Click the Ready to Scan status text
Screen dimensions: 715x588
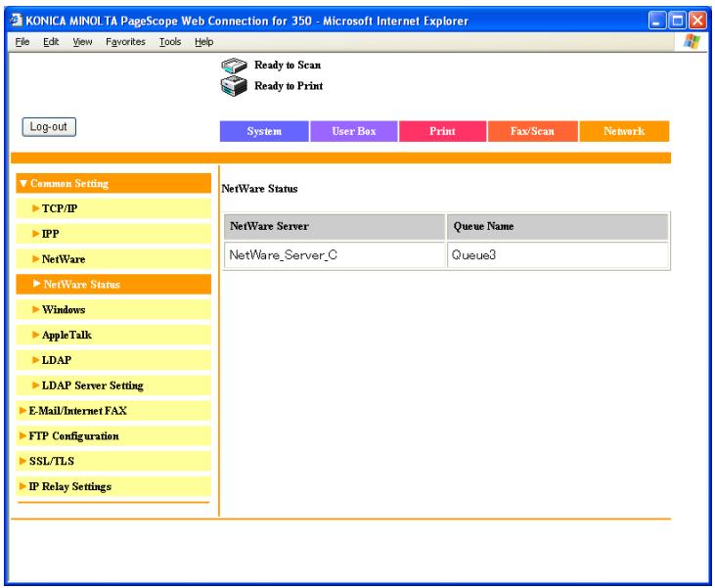(288, 66)
